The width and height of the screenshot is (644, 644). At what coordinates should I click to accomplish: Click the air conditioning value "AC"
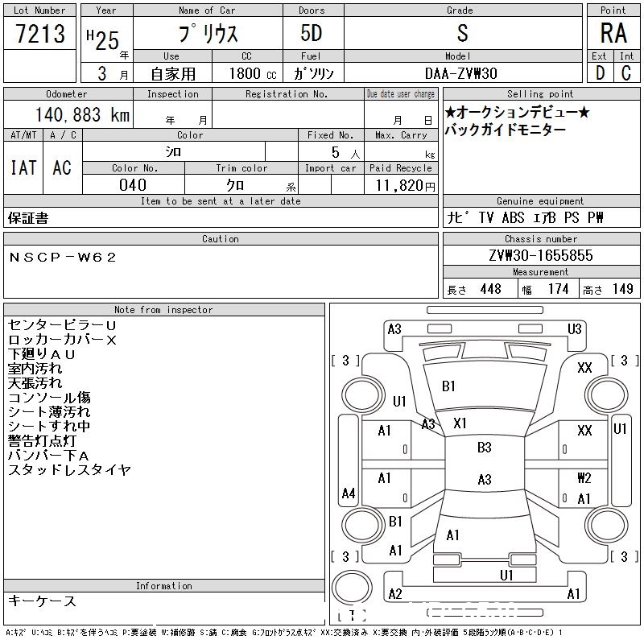tap(62, 167)
